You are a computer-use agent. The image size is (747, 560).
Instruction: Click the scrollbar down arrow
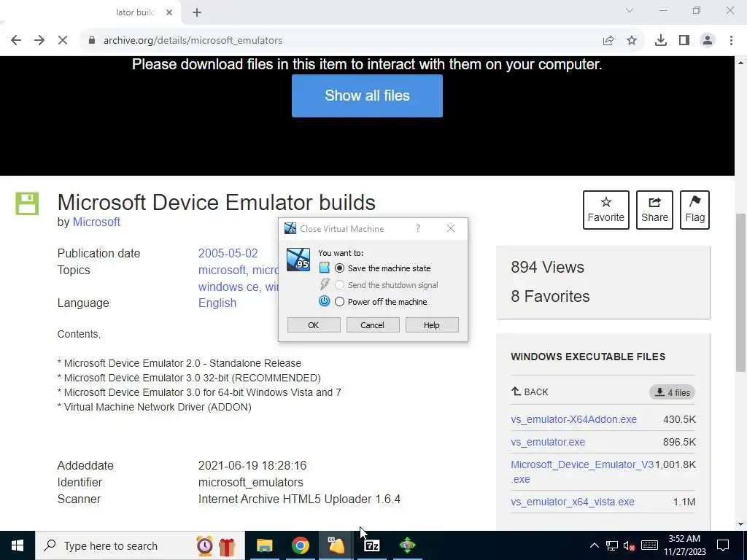(x=740, y=524)
